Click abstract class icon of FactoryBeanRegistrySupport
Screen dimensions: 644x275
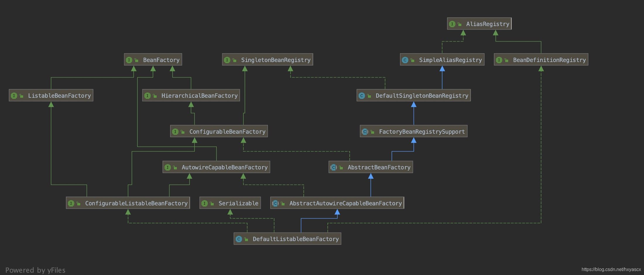(x=365, y=132)
